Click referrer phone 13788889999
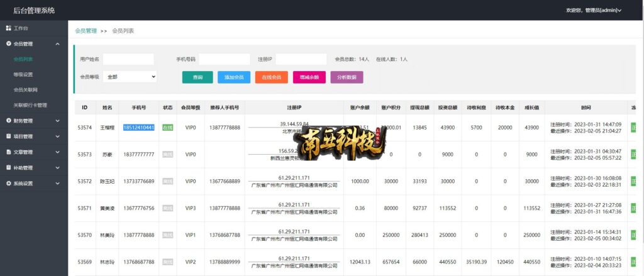Image resolution: width=644 pixels, height=276 pixels. (225, 262)
